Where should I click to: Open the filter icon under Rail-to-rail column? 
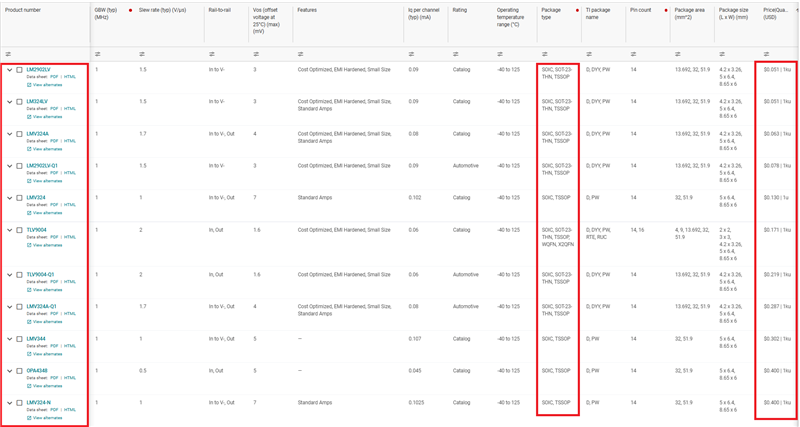(x=211, y=54)
